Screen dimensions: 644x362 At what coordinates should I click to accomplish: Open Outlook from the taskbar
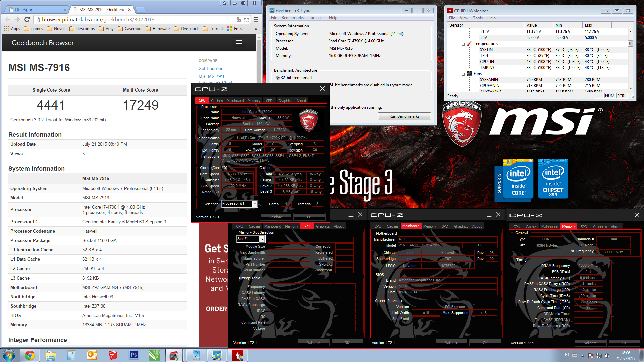pyautogui.click(x=92, y=356)
